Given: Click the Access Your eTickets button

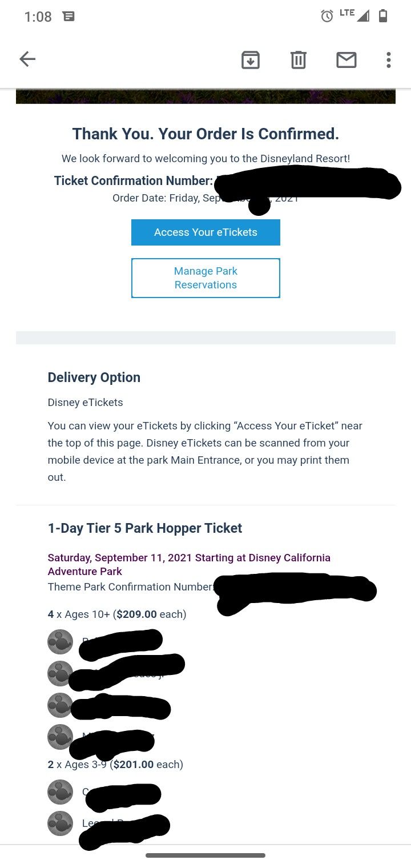Looking at the screenshot, I should tap(205, 232).
